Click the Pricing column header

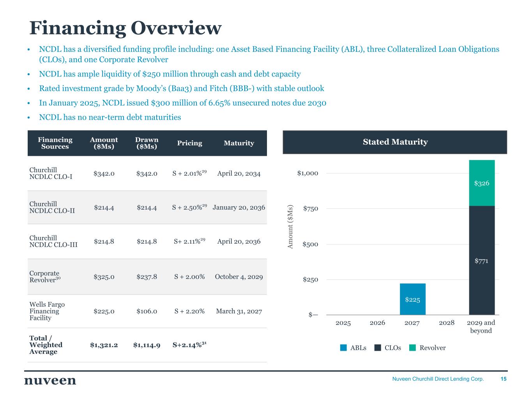[x=189, y=143]
